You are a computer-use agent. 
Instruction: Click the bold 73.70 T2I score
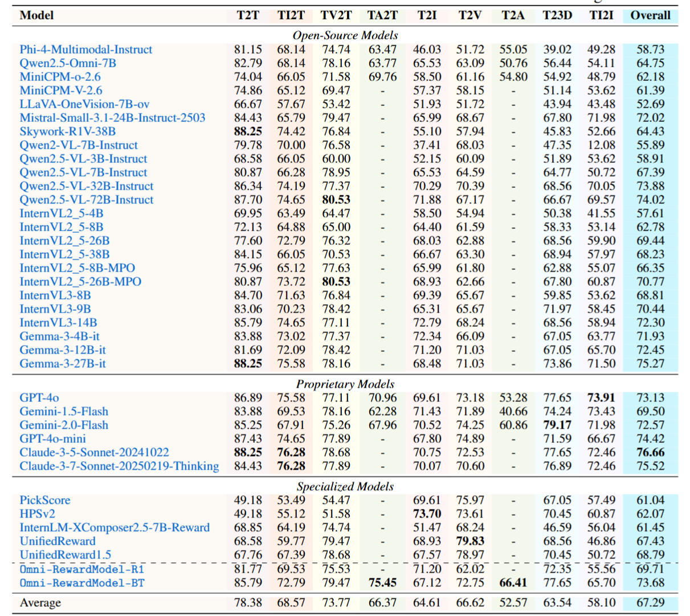[x=427, y=514]
